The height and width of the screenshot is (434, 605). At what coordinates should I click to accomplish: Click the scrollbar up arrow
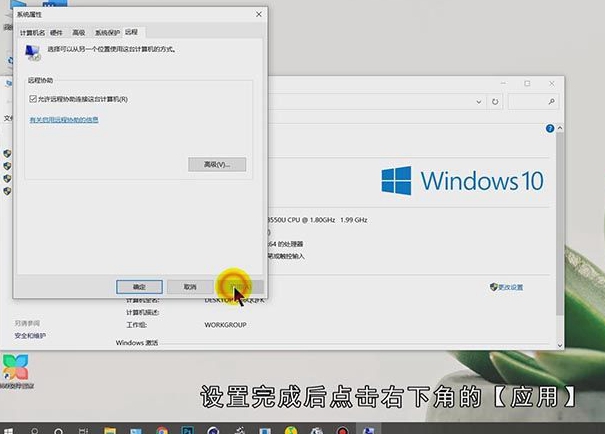pyautogui.click(x=560, y=128)
